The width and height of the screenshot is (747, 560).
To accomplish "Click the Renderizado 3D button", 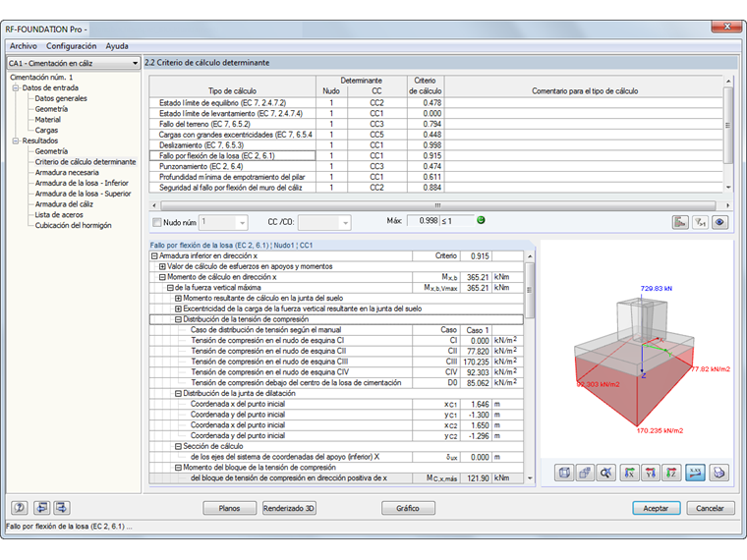I will click(289, 508).
